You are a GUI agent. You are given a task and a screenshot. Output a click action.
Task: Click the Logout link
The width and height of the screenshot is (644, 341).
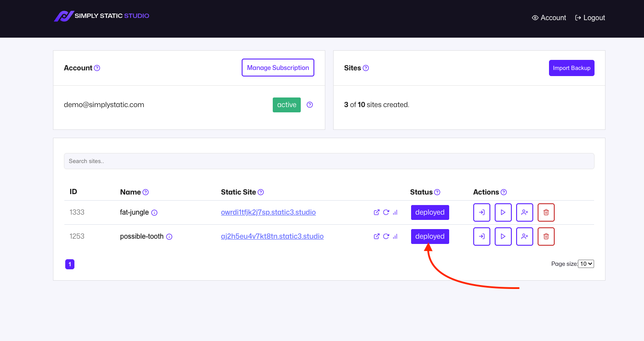(590, 18)
